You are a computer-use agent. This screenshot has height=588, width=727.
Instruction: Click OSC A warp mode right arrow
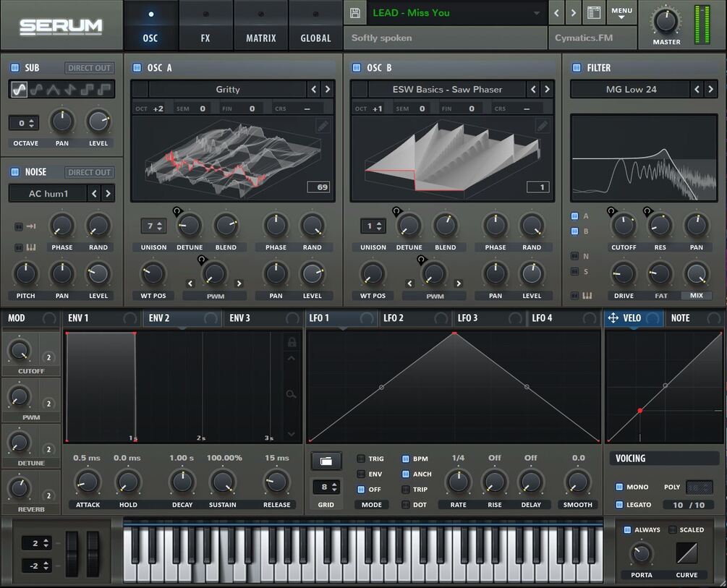click(239, 284)
